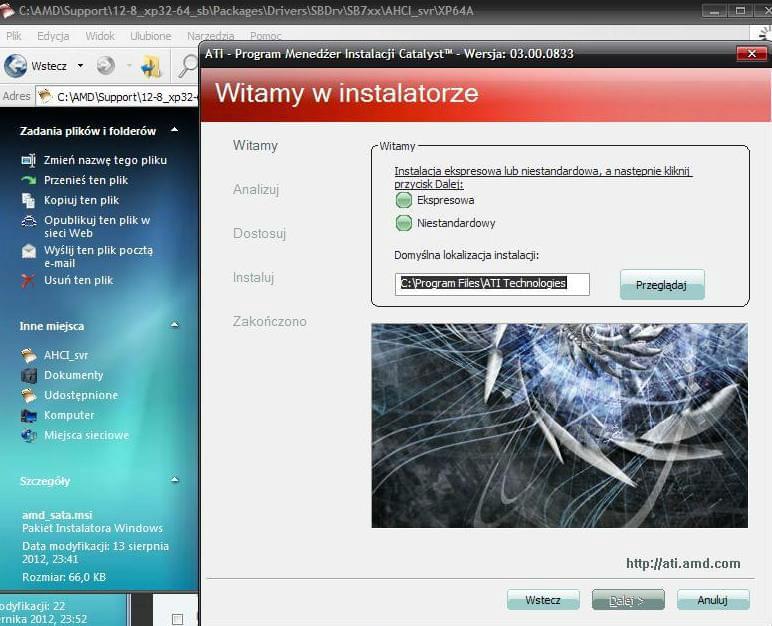Open the Dokumenty link
Screen dimensions: 772x626
74,375
